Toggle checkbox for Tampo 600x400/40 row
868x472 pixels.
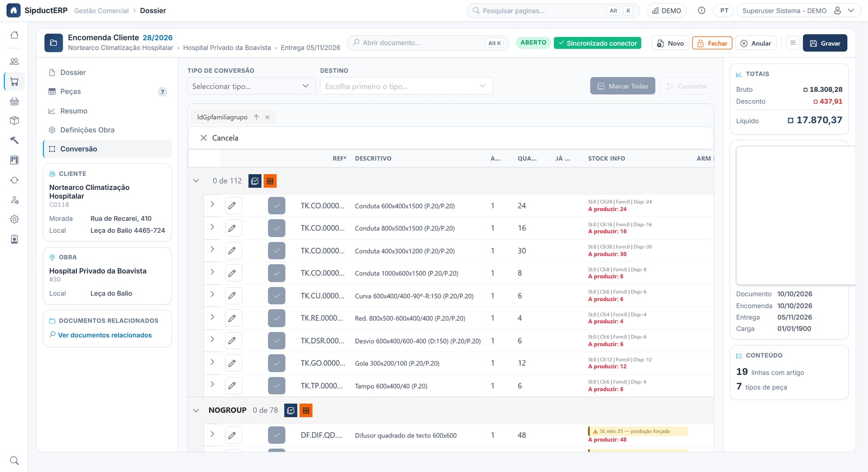click(x=277, y=386)
